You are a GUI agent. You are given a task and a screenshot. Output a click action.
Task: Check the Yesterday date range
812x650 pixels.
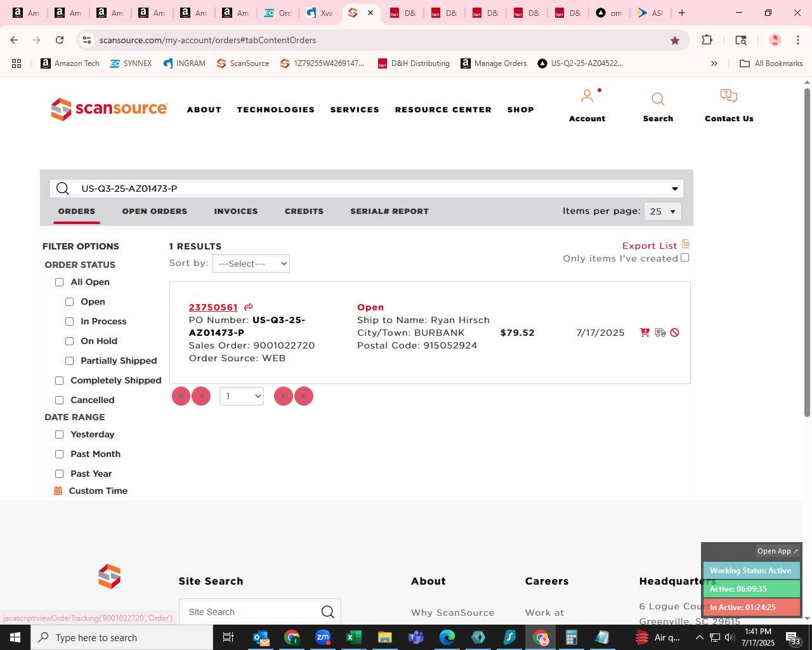60,435
